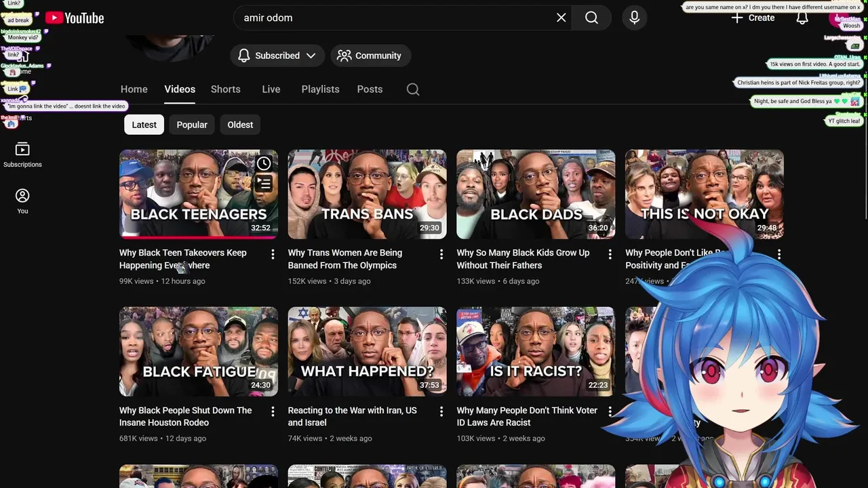Sort videos by Popular

tap(192, 125)
